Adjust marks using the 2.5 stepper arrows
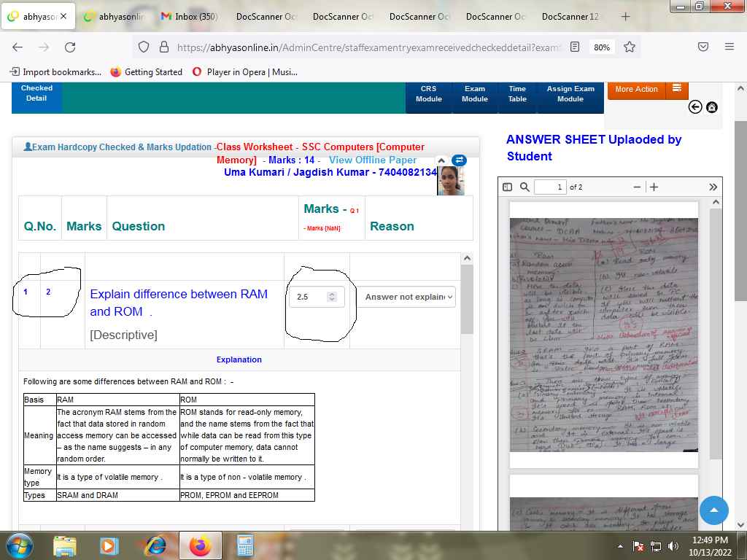 tap(332, 297)
